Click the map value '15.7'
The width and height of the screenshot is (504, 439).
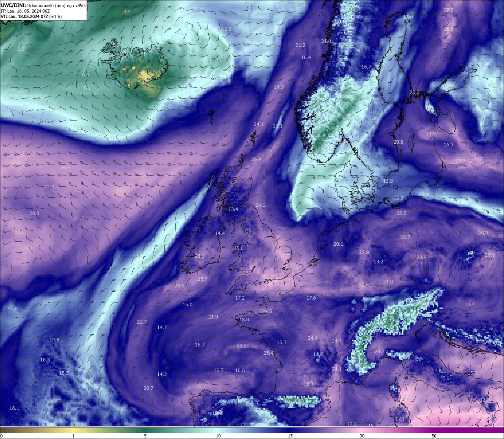pyautogui.click(x=282, y=343)
